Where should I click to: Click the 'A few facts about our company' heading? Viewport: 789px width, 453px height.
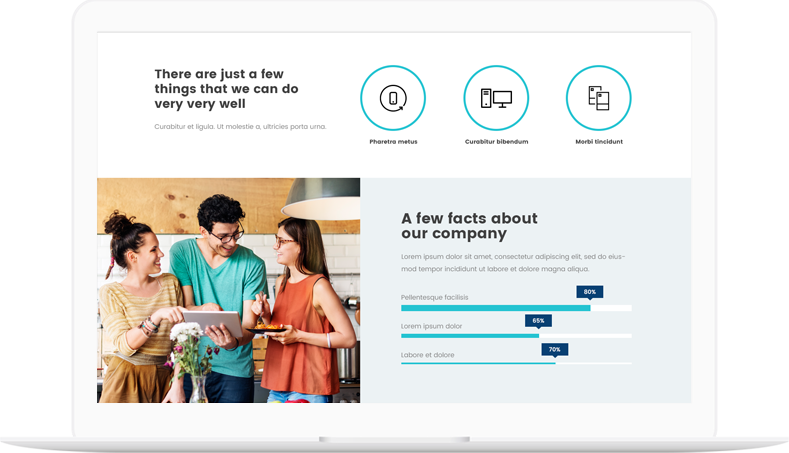pos(469,226)
